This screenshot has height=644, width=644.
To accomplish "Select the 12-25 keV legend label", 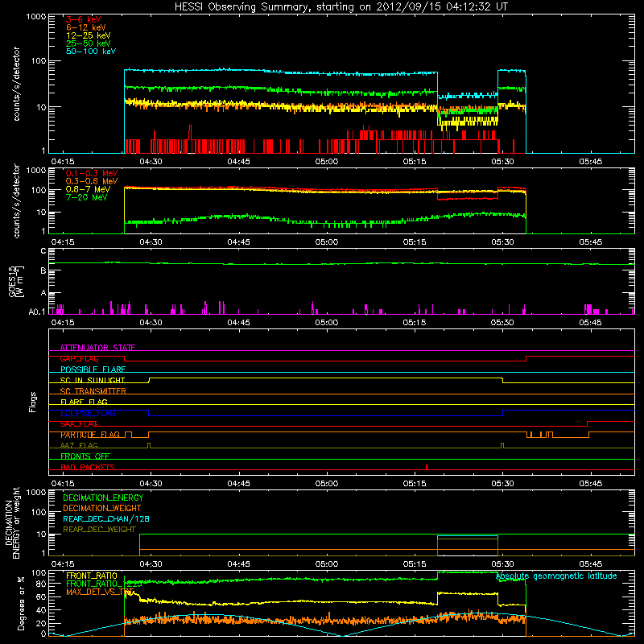I will (x=89, y=35).
